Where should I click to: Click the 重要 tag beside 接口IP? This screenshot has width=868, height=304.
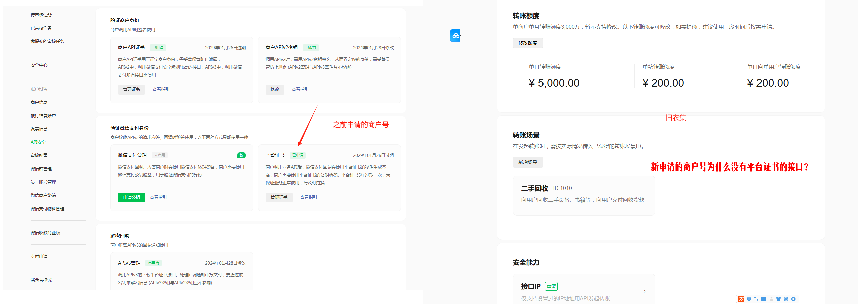pos(551,287)
